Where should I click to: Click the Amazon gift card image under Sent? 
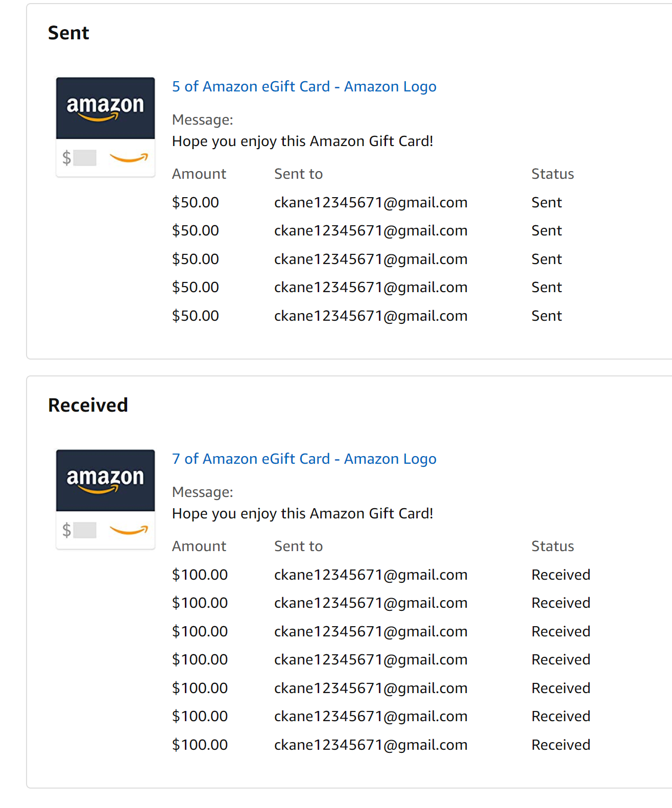(105, 127)
